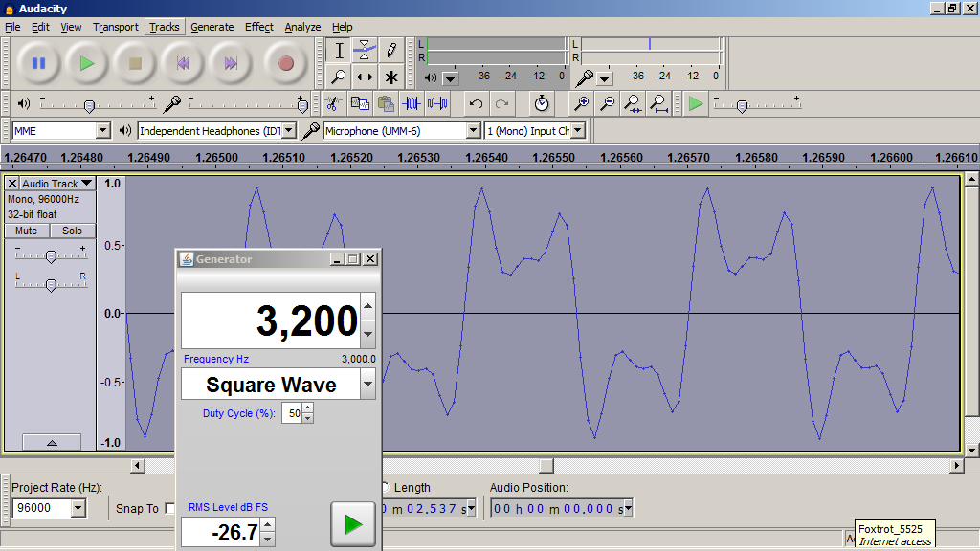Click Play-at-speed green arrow
Screen dimensions: 980x551
695,103
